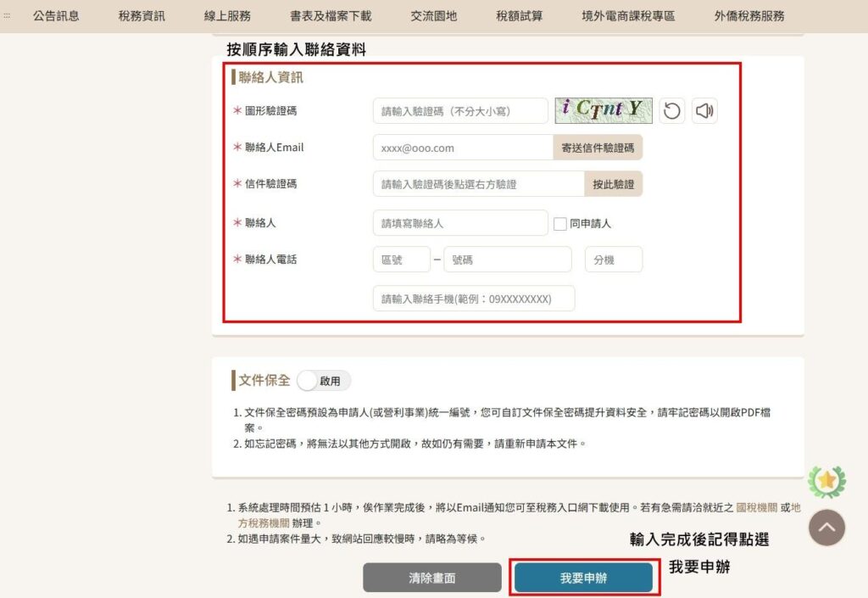Open the 書表及檔案下載 menu

pyautogui.click(x=331, y=16)
